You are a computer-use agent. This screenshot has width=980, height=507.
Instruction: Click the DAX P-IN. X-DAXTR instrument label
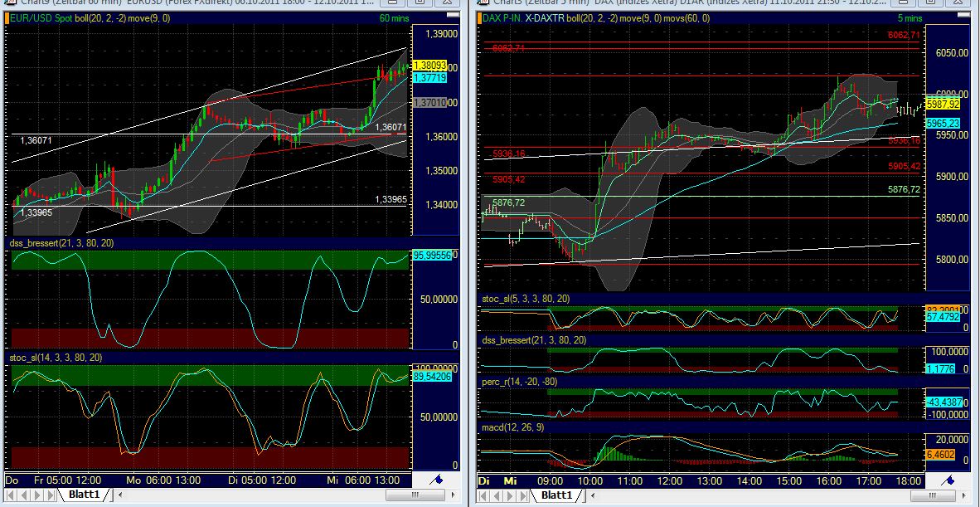tap(522, 17)
